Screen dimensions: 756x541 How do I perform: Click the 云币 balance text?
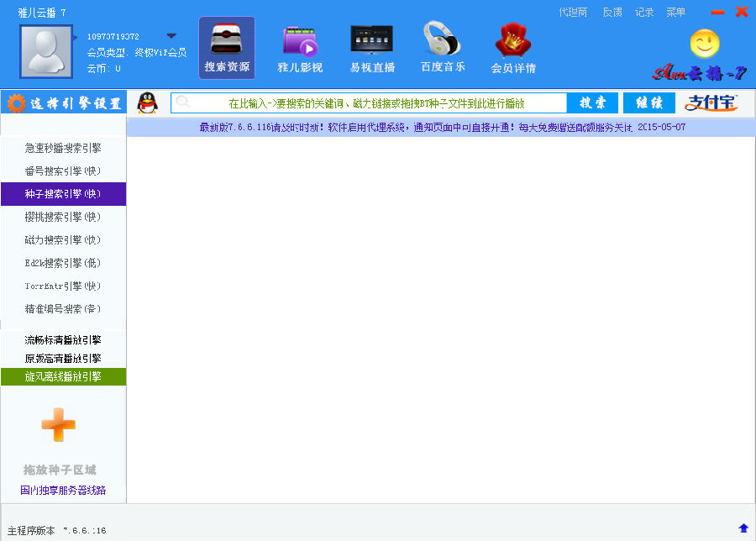(x=103, y=69)
